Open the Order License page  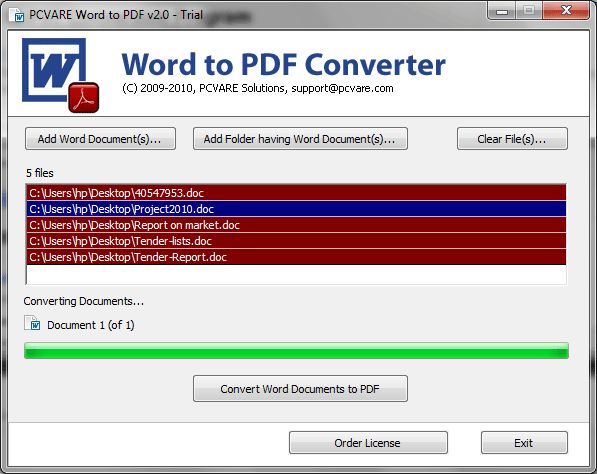[x=368, y=442]
